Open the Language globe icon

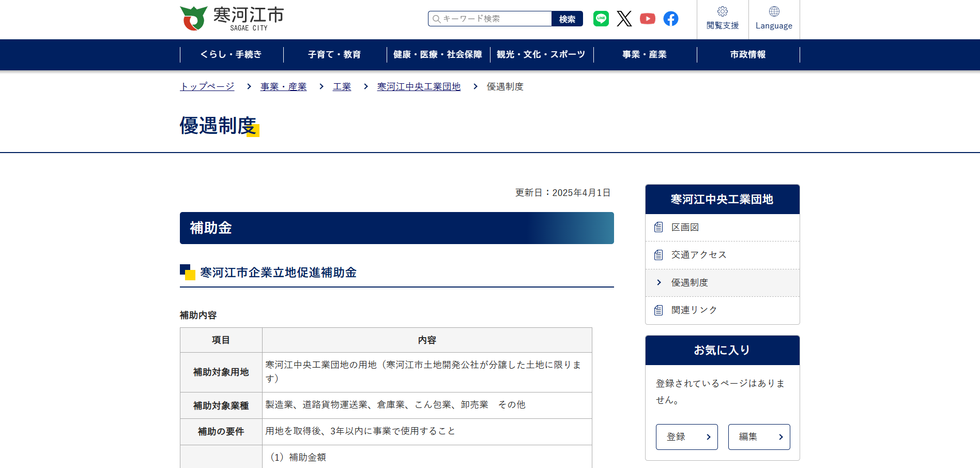coord(774,11)
